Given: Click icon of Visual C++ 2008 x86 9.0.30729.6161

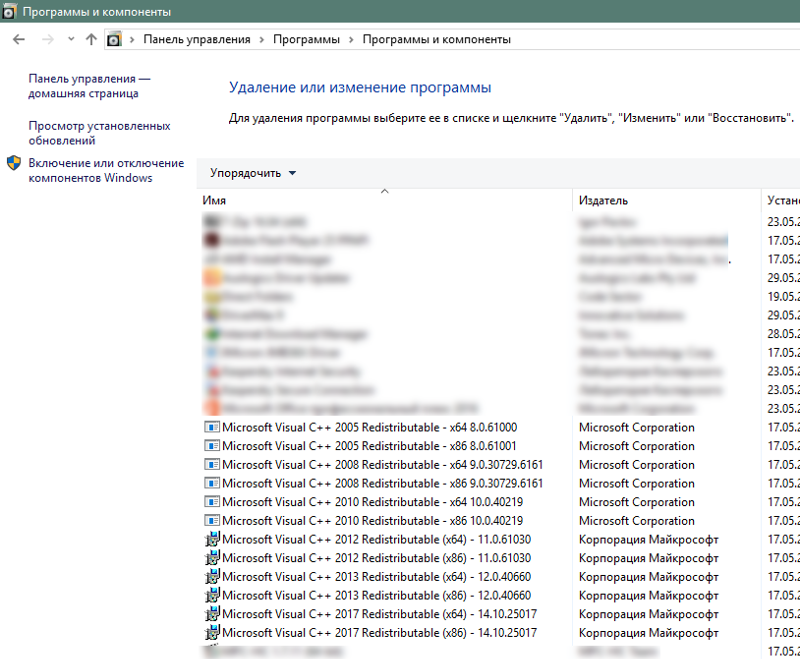Looking at the screenshot, I should [212, 483].
